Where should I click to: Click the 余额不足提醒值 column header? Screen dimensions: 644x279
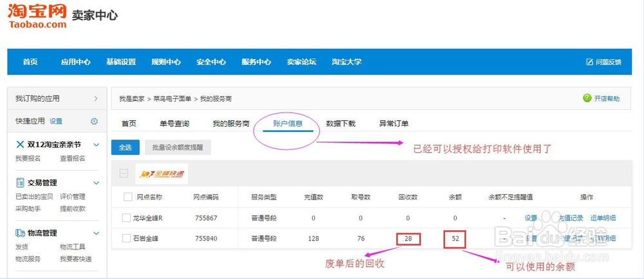tap(510, 197)
